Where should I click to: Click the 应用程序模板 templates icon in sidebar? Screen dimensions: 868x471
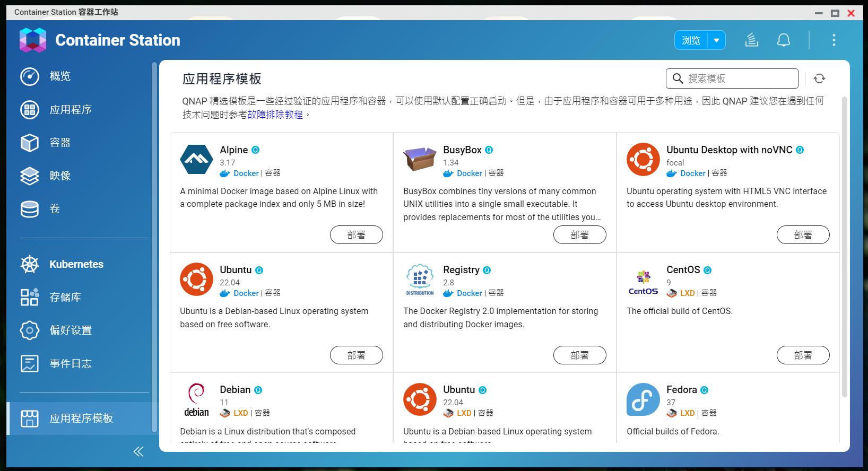(x=30, y=418)
